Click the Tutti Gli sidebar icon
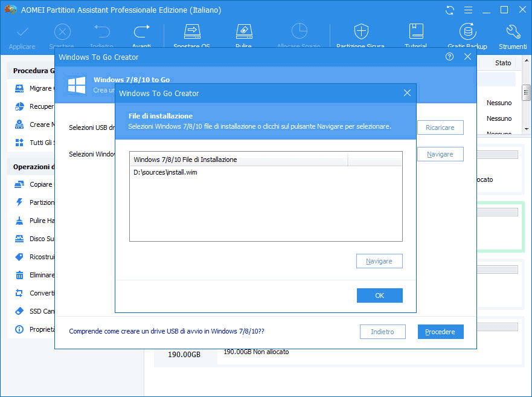Screen dimensions: 532x397 (x=19, y=142)
